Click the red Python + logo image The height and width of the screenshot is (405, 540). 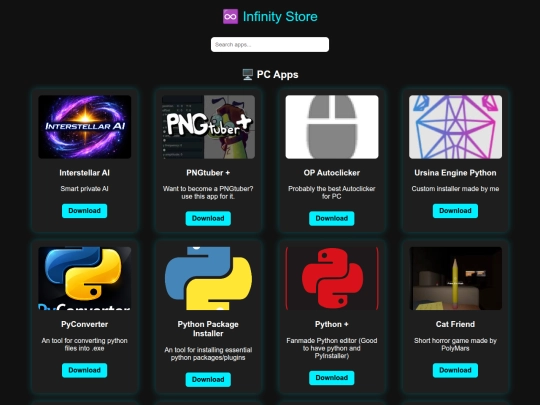tap(332, 278)
